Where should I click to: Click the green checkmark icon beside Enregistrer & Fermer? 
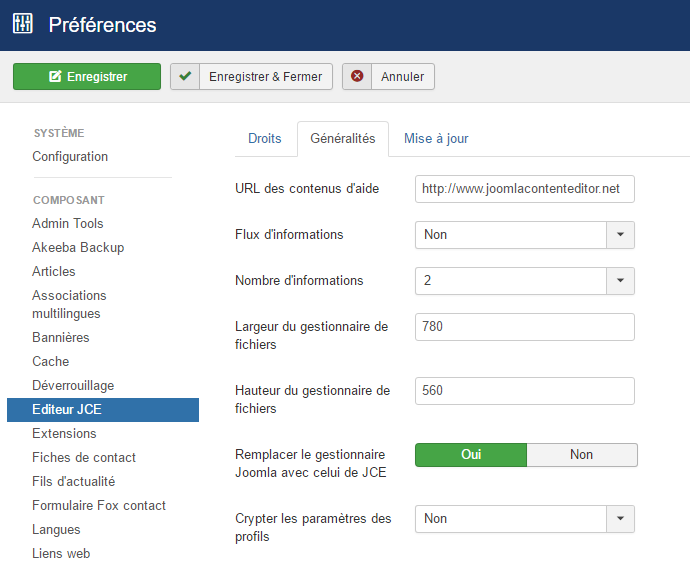[x=185, y=76]
